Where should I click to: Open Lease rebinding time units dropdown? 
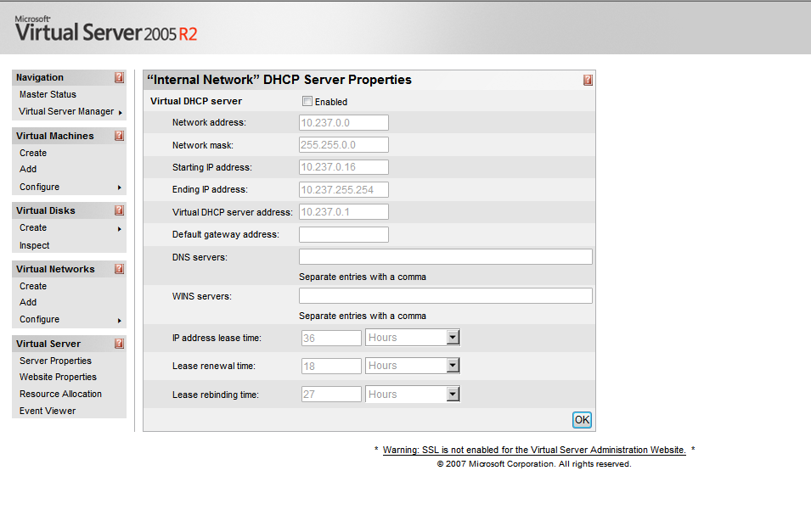pyautogui.click(x=453, y=394)
